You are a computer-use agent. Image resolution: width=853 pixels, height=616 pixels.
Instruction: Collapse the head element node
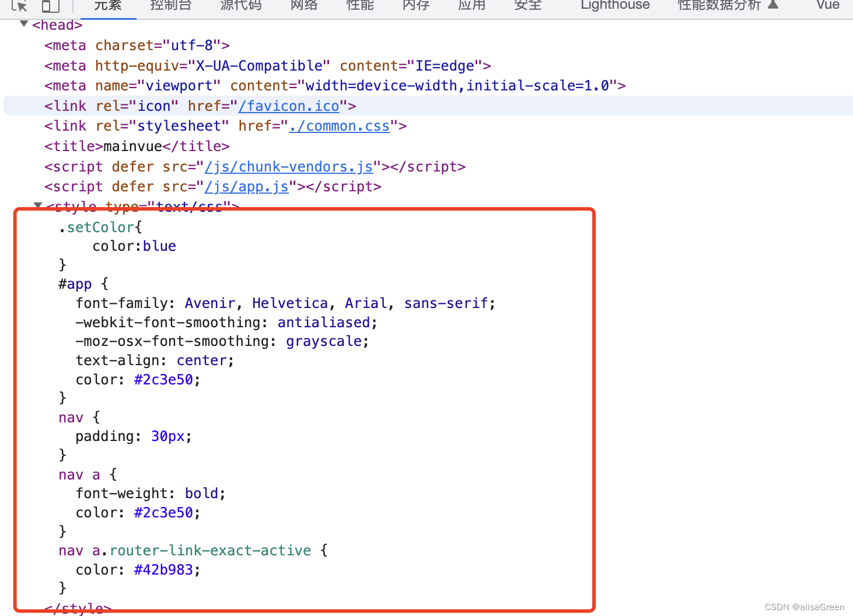24,24
